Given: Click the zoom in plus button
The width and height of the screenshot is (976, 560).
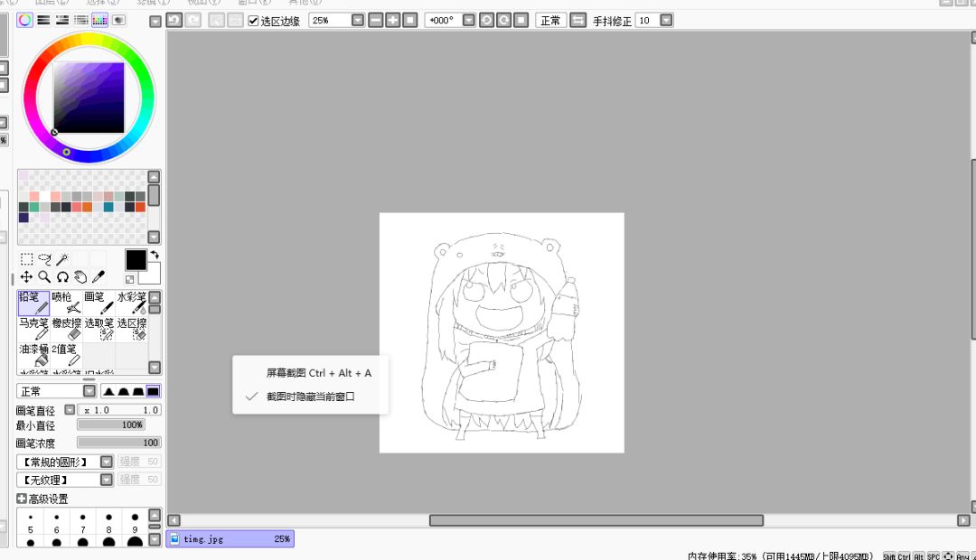Looking at the screenshot, I should coord(393,21).
